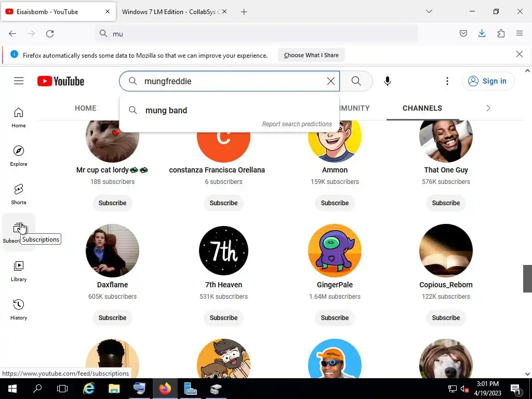Click the YouTube logo
The image size is (532, 399).
coord(61,81)
